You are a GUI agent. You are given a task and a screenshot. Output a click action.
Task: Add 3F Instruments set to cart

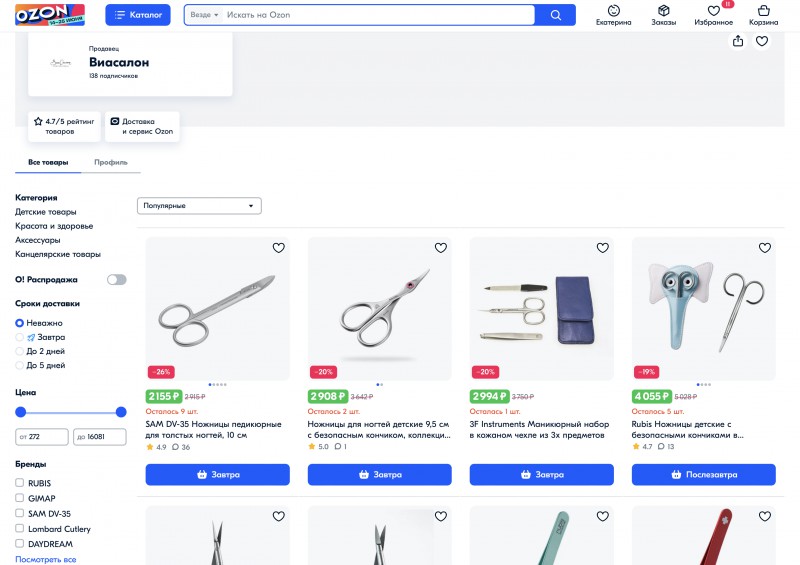541,475
